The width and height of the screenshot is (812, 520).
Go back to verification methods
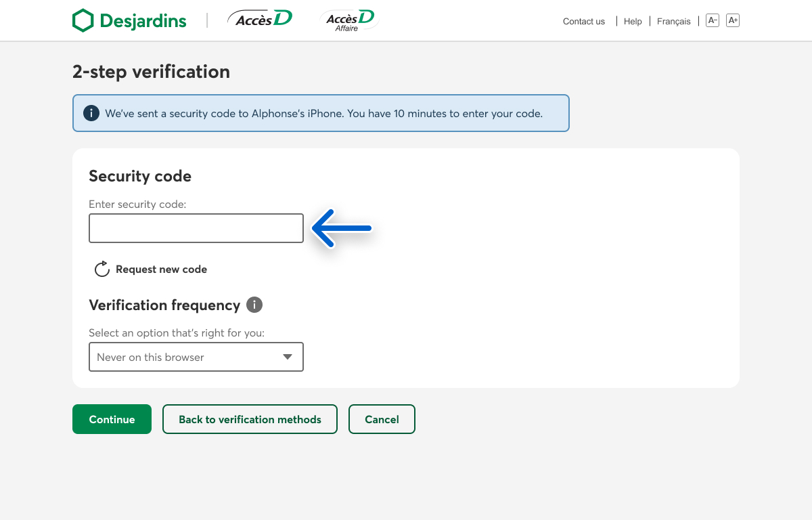[x=250, y=419]
